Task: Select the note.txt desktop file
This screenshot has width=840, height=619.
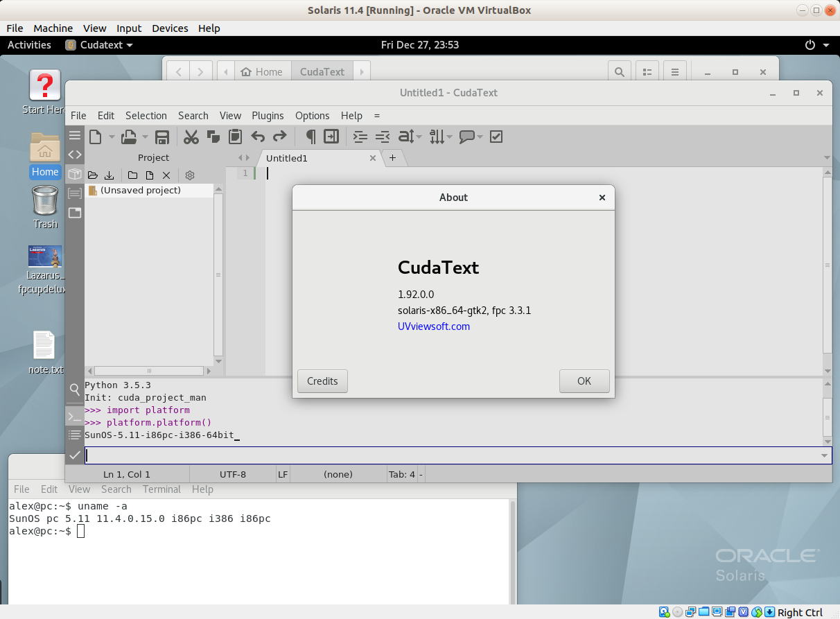Action: pyautogui.click(x=44, y=352)
